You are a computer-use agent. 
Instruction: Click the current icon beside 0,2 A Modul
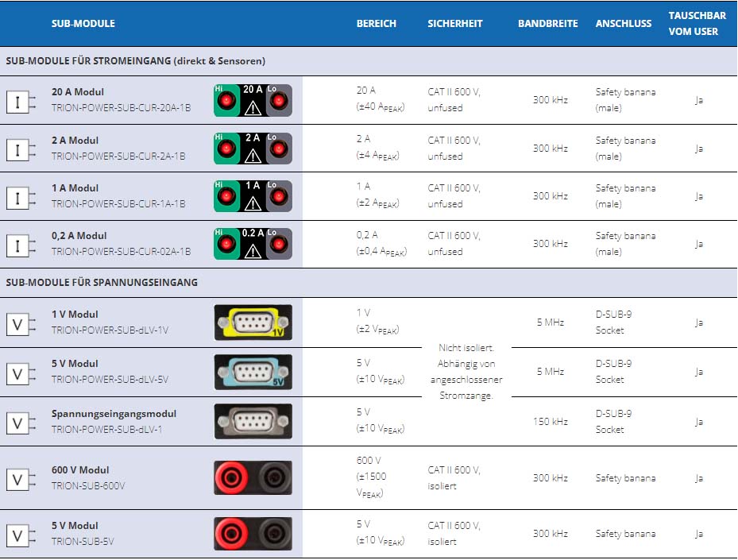21,244
